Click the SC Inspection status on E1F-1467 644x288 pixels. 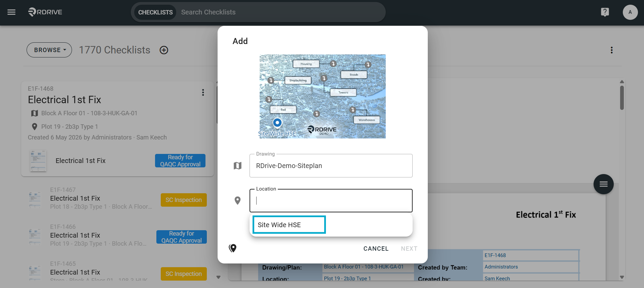(x=184, y=200)
